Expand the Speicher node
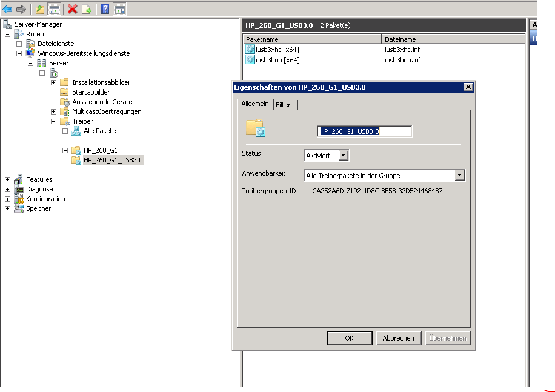This screenshot has width=555, height=392. pos(7,209)
